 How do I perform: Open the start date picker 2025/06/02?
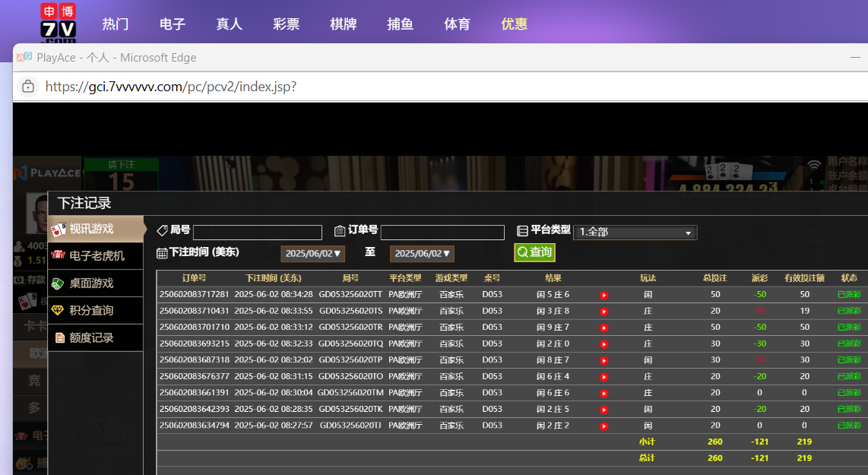[x=313, y=254]
